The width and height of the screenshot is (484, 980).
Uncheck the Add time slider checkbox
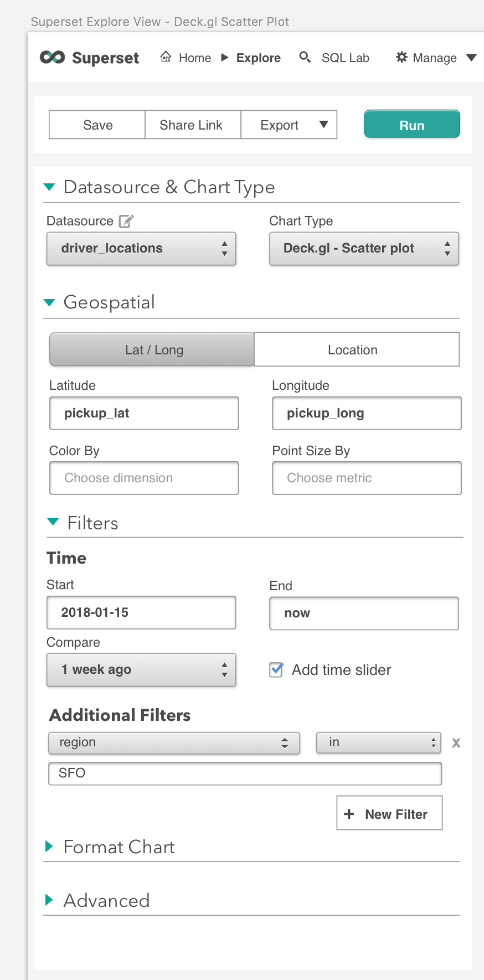[x=276, y=669]
